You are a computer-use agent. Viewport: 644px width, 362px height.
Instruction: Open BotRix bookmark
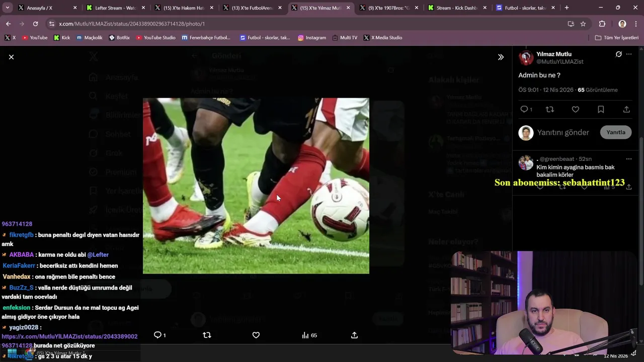coord(120,38)
